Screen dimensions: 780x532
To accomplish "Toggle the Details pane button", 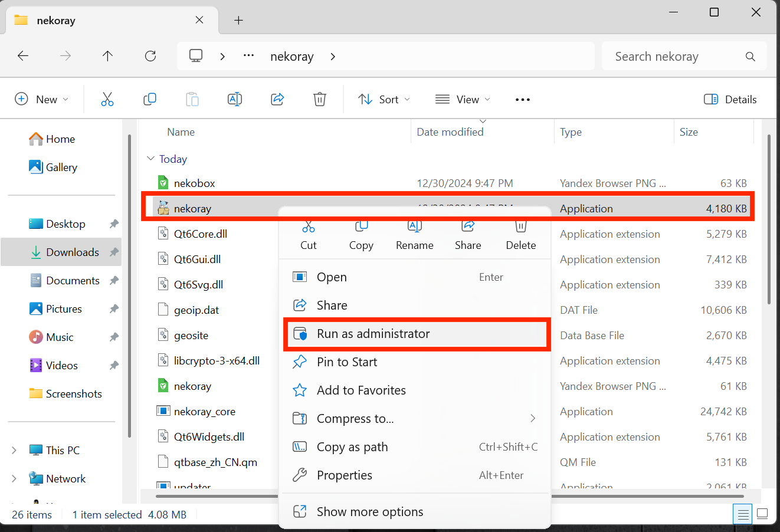I will tap(730, 99).
